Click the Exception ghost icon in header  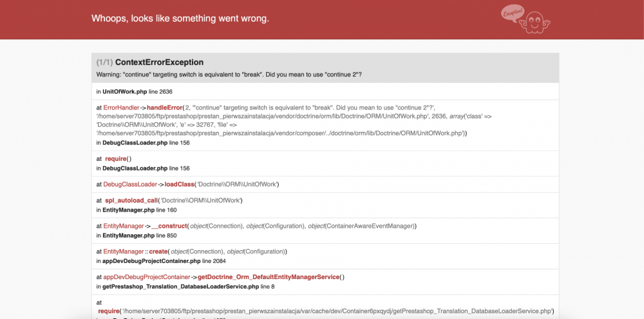click(x=526, y=19)
